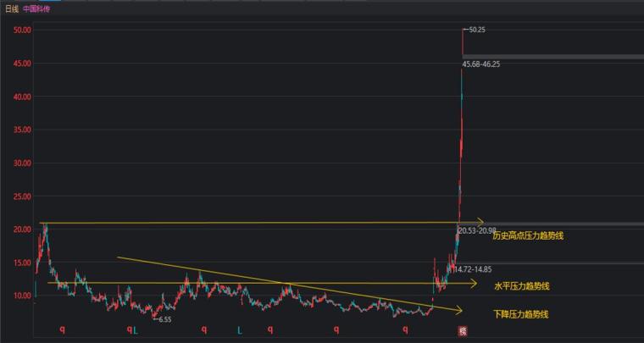This screenshot has width=644, height=343.
Task: Select the 14.72-14.85 gap range label
Action: [x=473, y=269]
